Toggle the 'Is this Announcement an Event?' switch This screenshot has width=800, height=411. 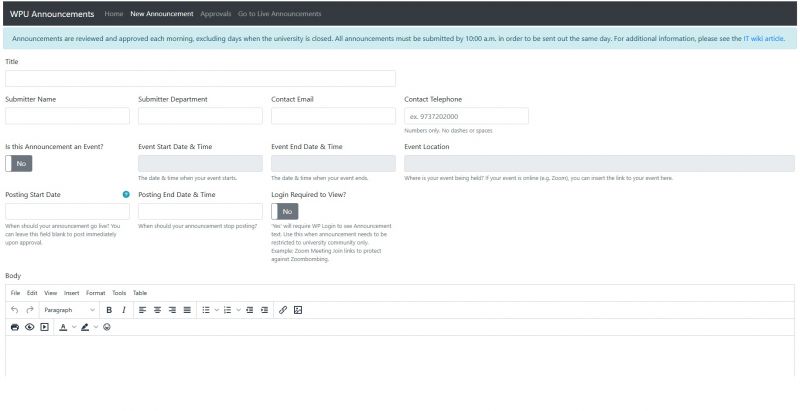pyautogui.click(x=19, y=163)
